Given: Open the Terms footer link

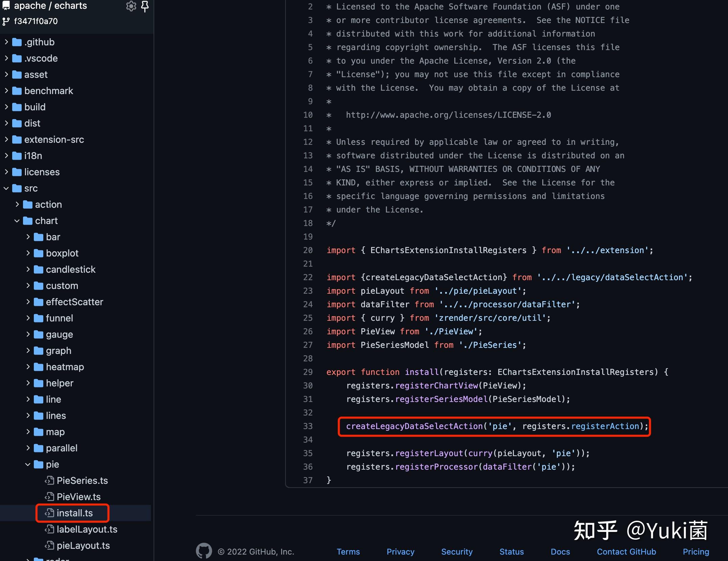Looking at the screenshot, I should point(348,552).
